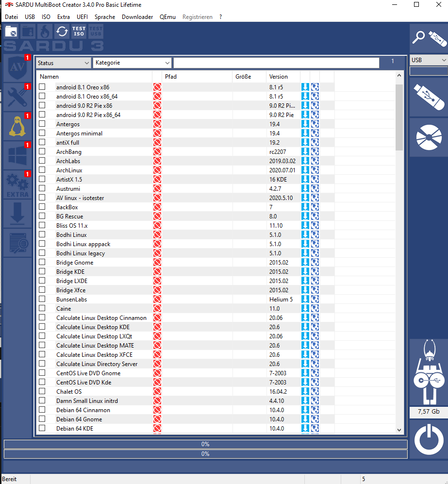Select the Bliss OS 11.x checkbox
Image resolution: width=448 pixels, height=484 pixels.
pos(42,225)
